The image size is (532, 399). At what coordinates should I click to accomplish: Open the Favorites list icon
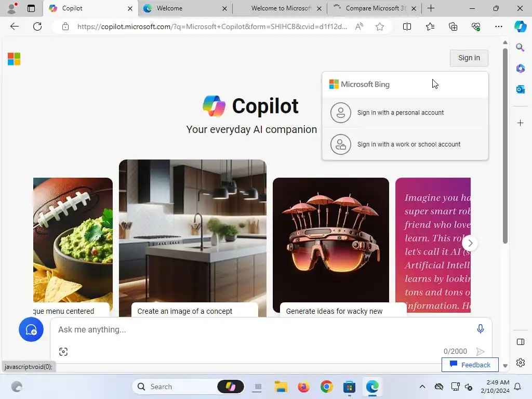(430, 26)
